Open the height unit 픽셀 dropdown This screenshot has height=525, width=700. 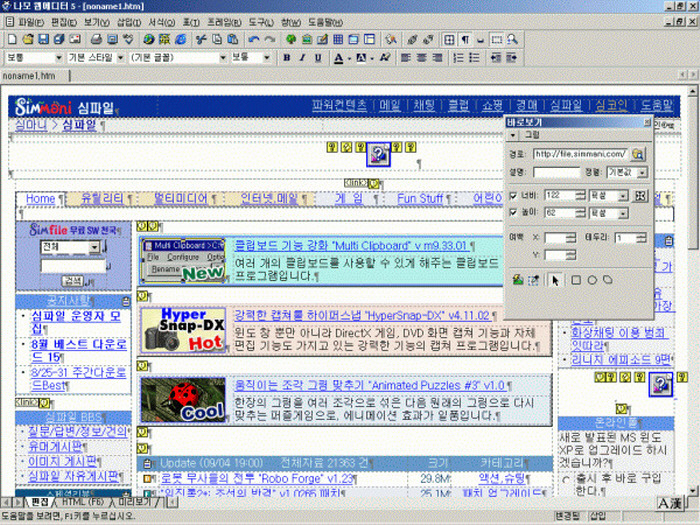[623, 213]
